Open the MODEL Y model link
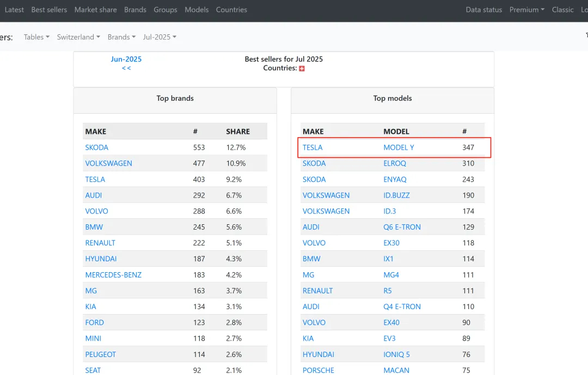Viewport: 588px width, 375px height. (399, 147)
